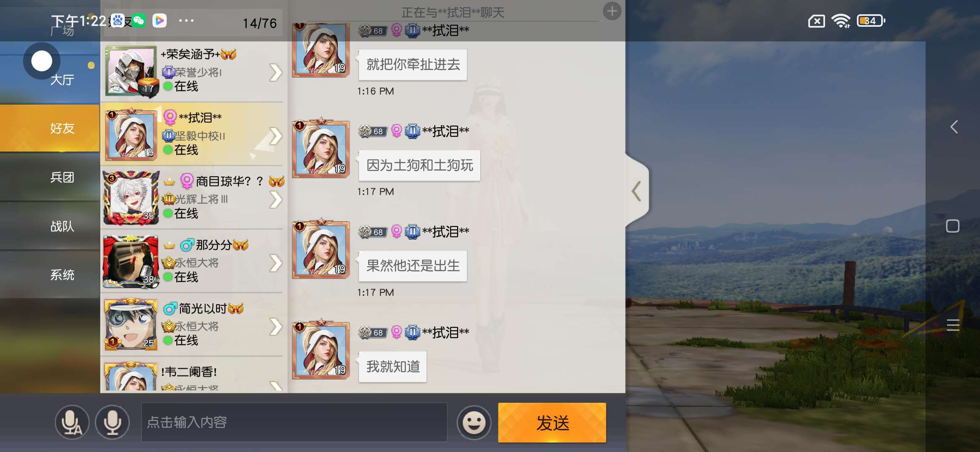Expand chevron next to 简光以时 friend
Image resolution: width=980 pixels, height=452 pixels.
point(276,327)
